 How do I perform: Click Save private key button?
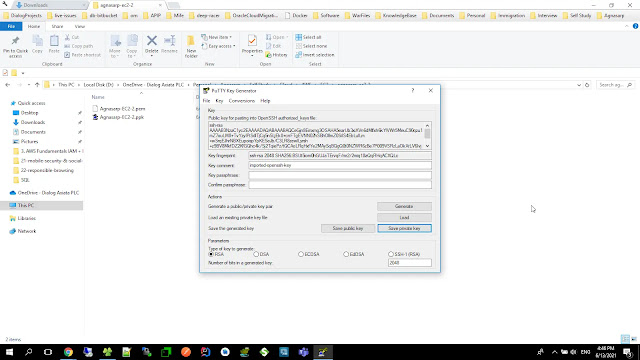pos(404,229)
